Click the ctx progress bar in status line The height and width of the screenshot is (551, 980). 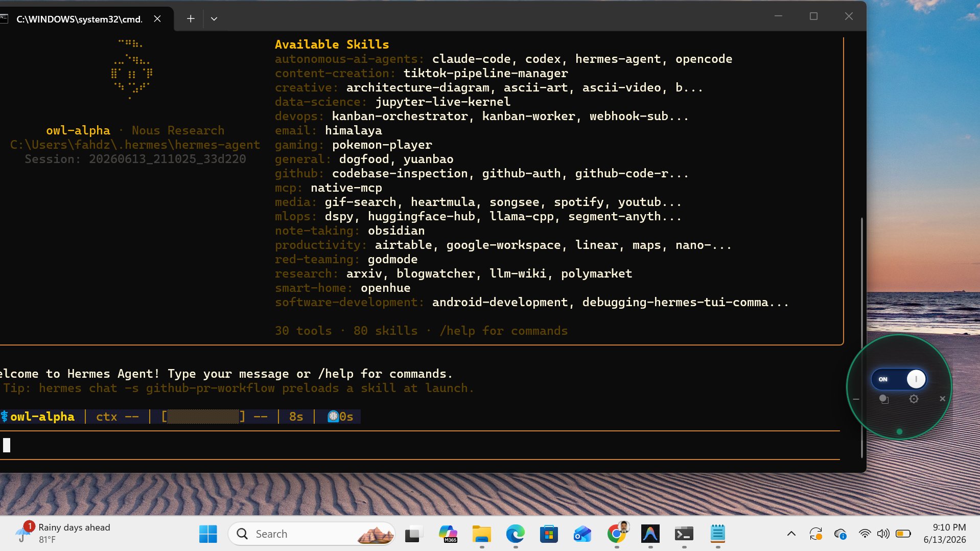click(x=203, y=417)
